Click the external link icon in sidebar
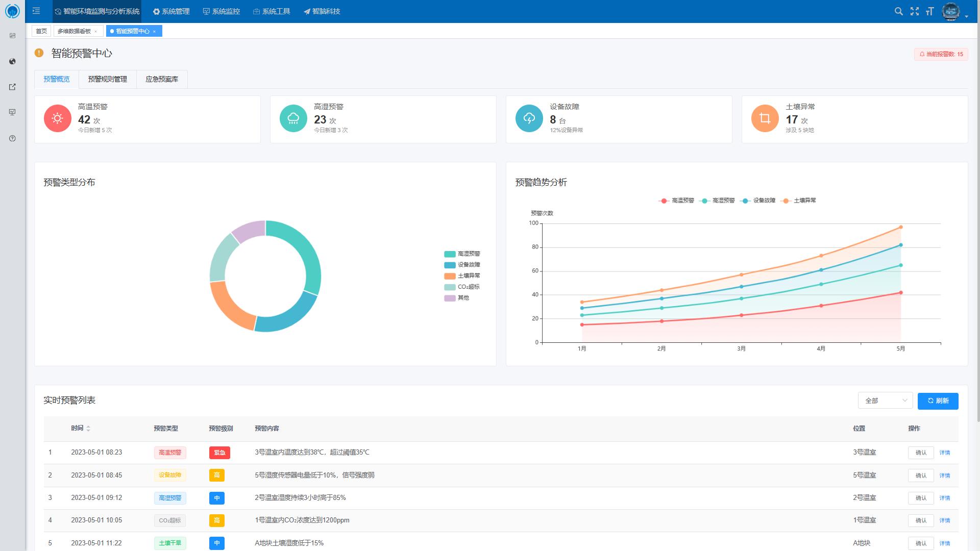The width and height of the screenshot is (980, 551). coord(12,87)
